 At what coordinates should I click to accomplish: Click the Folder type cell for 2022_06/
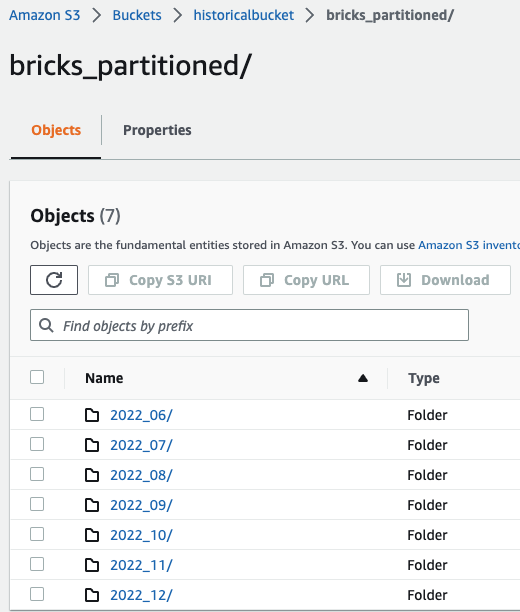tap(427, 415)
